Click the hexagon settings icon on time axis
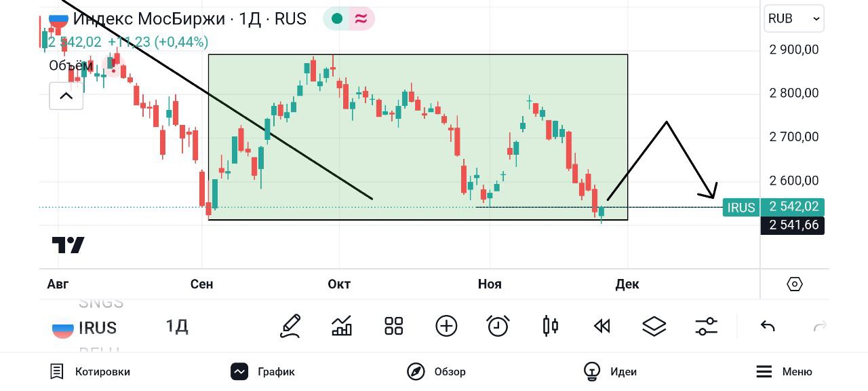 pos(795,284)
